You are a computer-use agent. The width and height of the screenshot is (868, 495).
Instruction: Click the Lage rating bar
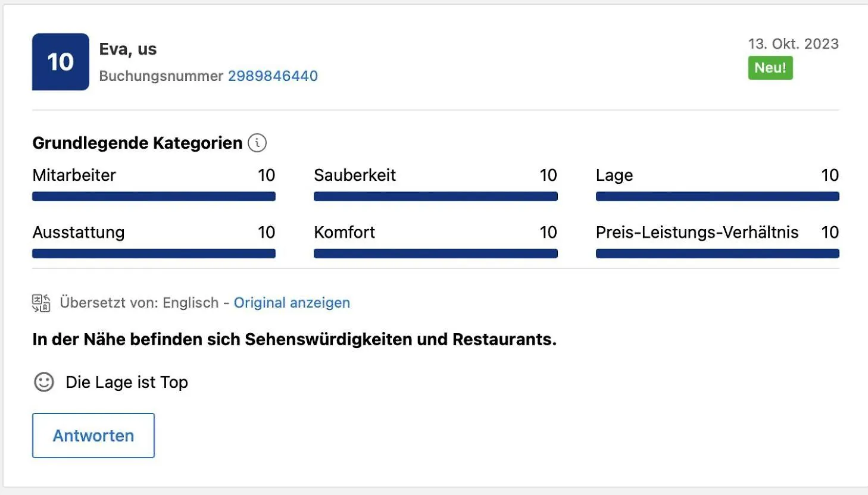tap(717, 196)
